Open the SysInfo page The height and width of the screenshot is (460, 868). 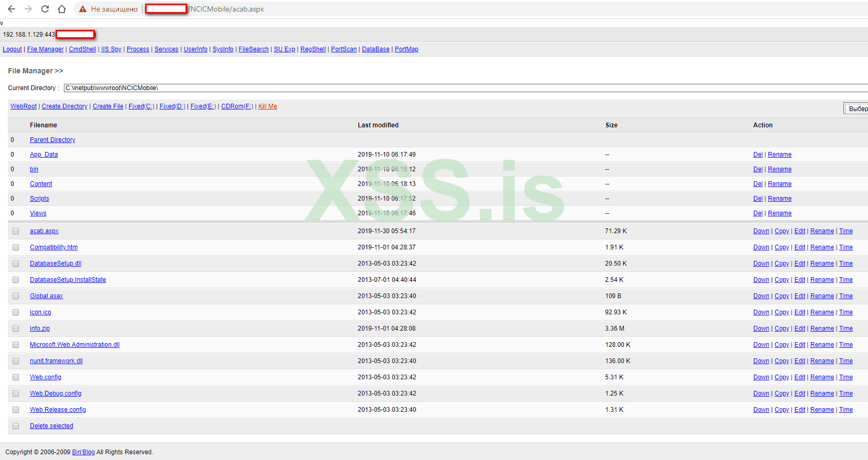[x=223, y=49]
